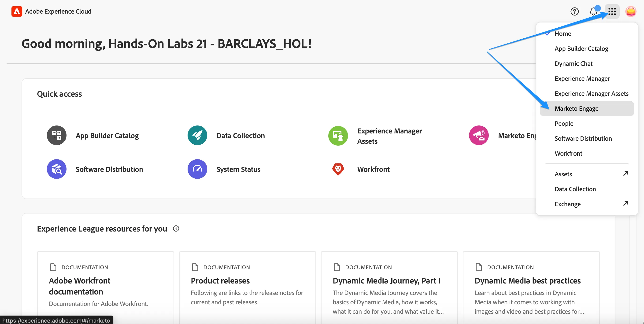Open App Builder Catalog quick access link
This screenshot has height=324, width=644.
coord(107,136)
